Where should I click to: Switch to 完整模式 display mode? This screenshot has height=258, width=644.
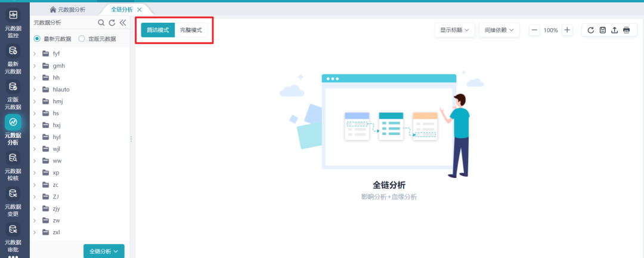tap(191, 30)
